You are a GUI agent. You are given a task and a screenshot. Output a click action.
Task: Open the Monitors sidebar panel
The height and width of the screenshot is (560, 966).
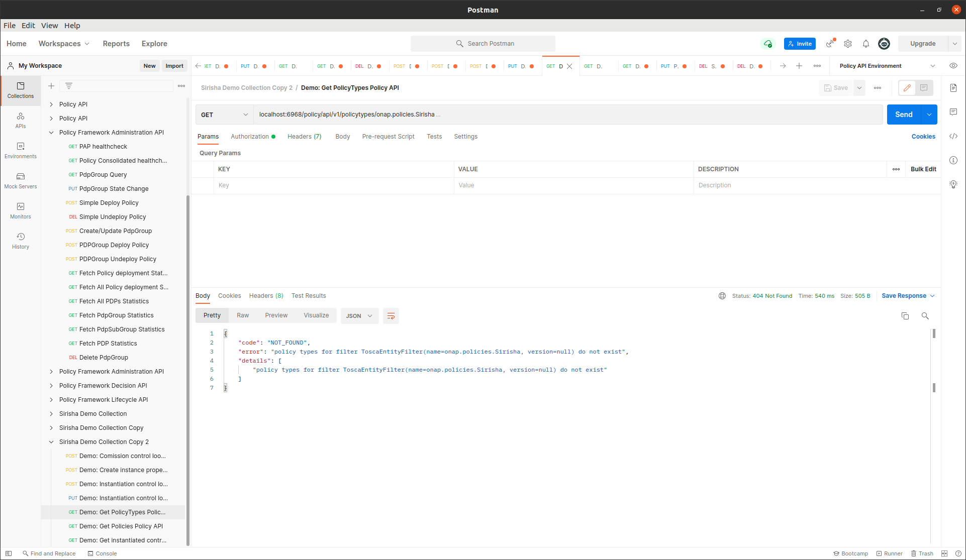click(21, 211)
